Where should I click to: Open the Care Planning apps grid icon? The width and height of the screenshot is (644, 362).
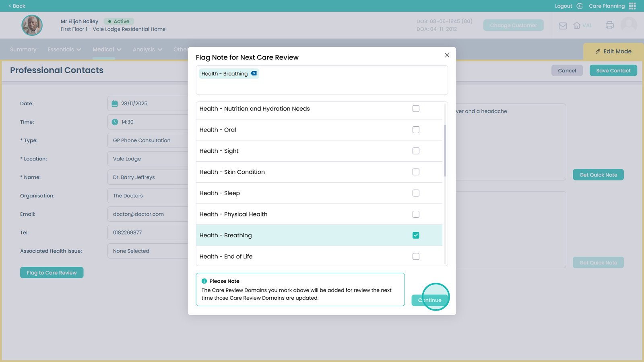point(632,6)
